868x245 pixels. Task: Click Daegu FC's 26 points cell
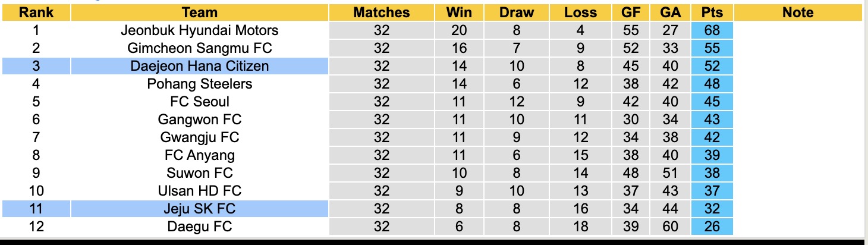[x=712, y=227]
